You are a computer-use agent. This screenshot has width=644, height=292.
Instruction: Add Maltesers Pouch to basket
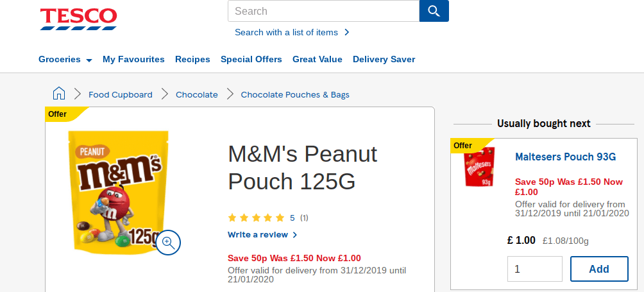point(599,269)
